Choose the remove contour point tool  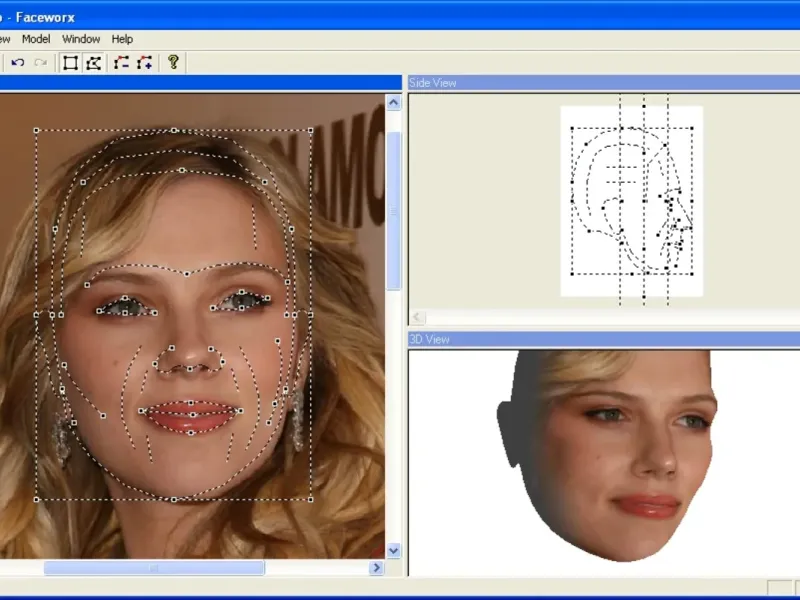click(121, 63)
